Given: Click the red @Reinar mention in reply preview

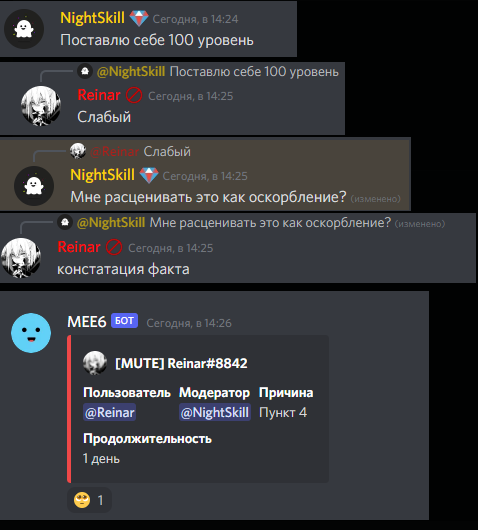Looking at the screenshot, I should pyautogui.click(x=115, y=152).
